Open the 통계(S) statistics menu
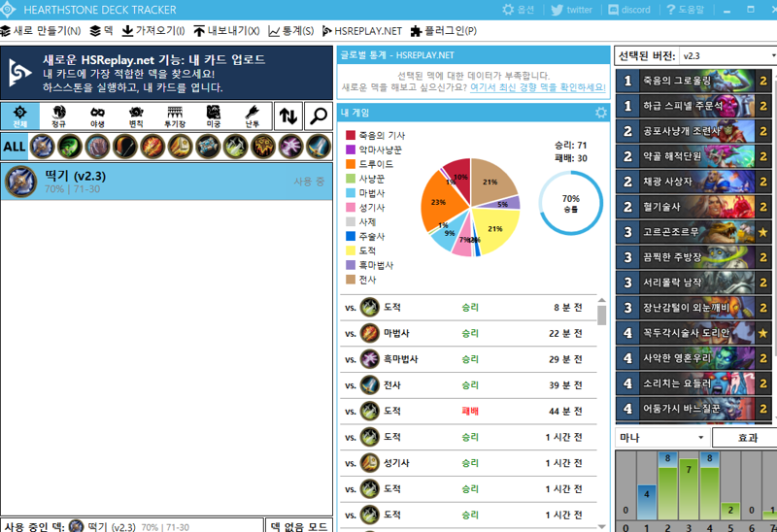The height and width of the screenshot is (532, 777). point(291,31)
